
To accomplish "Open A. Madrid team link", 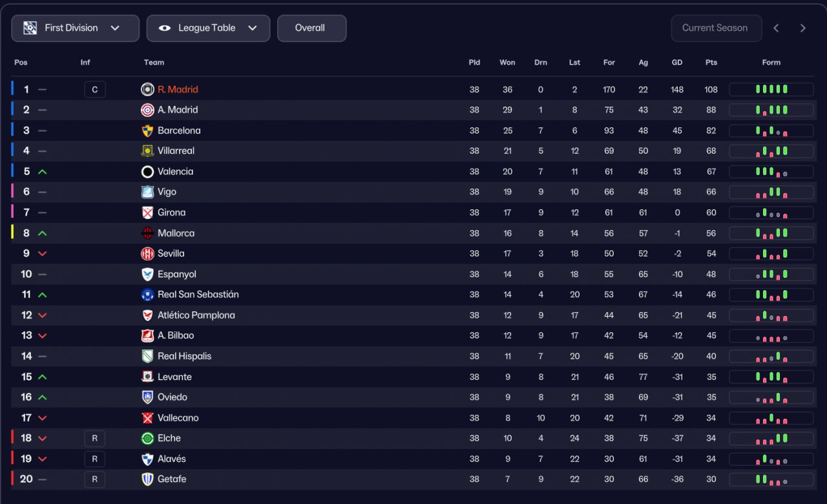I will 178,110.
